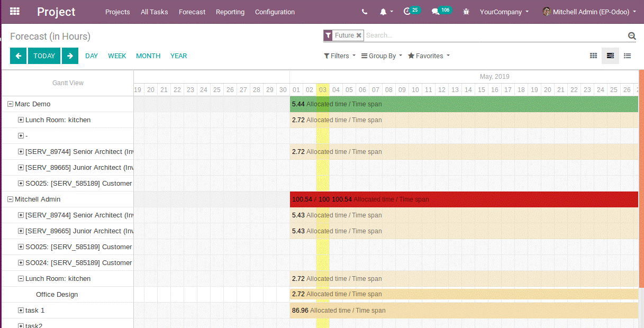Collapse the Mitchell Admin group
Viewport: 644px width, 328px height.
tap(10, 199)
